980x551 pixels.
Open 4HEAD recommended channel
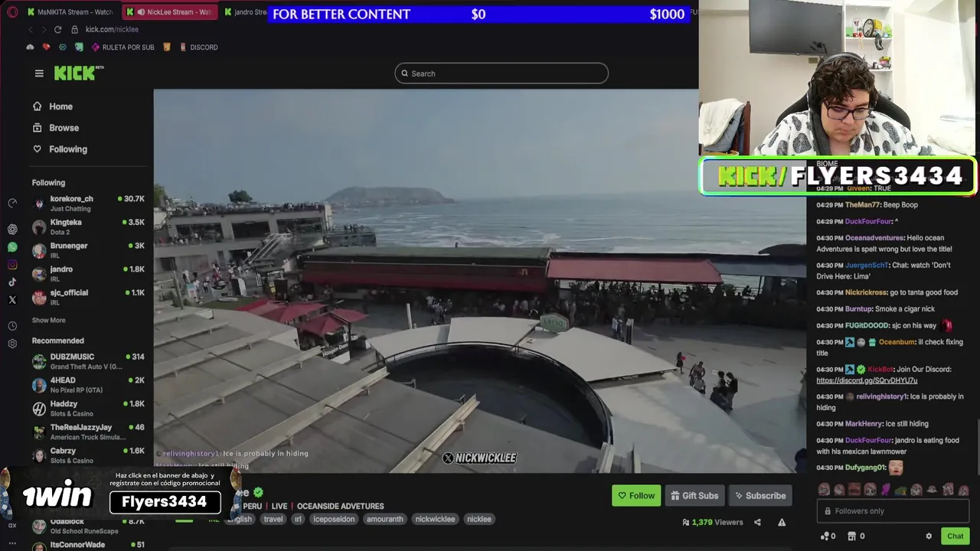coord(88,385)
